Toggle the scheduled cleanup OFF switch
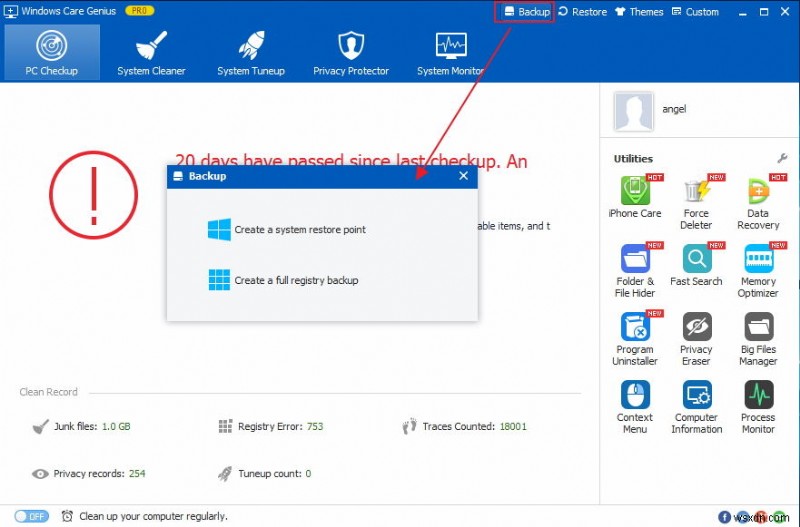 tap(32, 516)
